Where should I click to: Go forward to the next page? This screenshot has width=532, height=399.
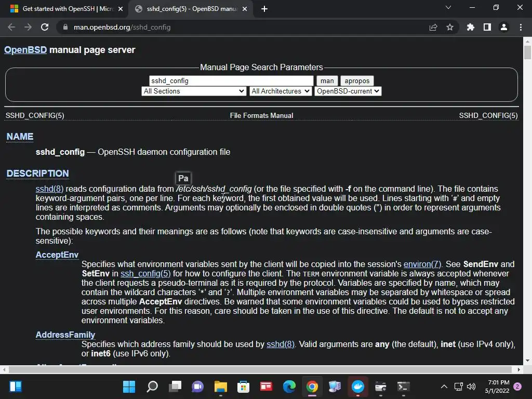[28, 27]
